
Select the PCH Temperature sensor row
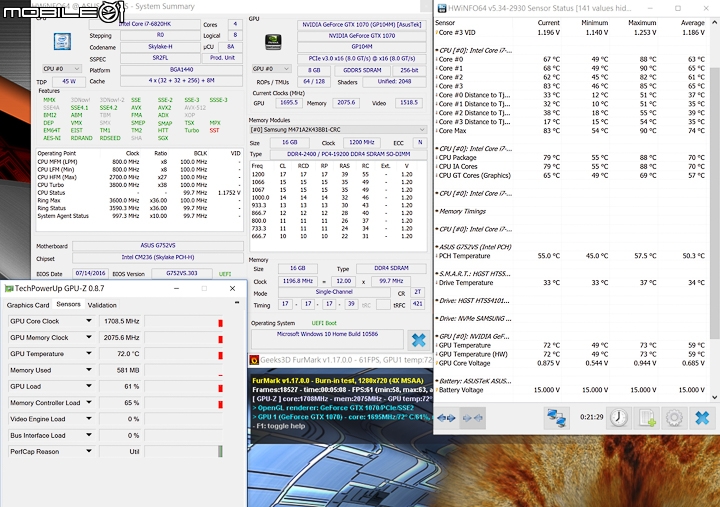pos(572,256)
